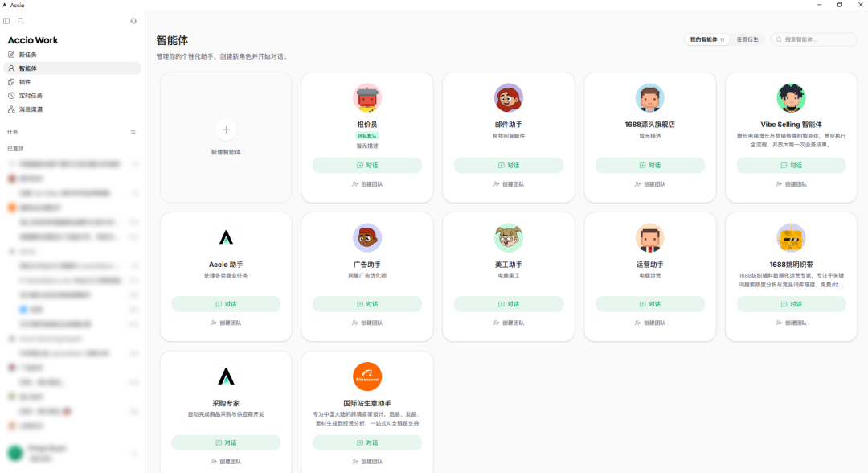Switch to 我的智能体 tab

pos(707,39)
